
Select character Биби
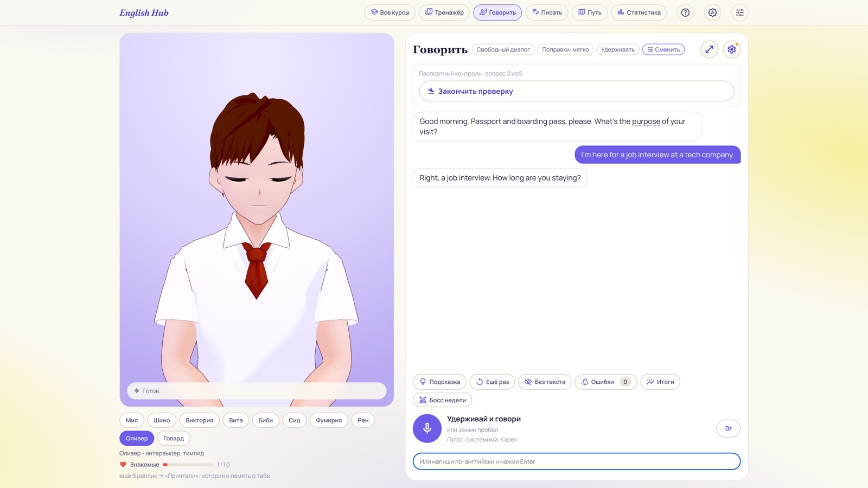tap(266, 420)
